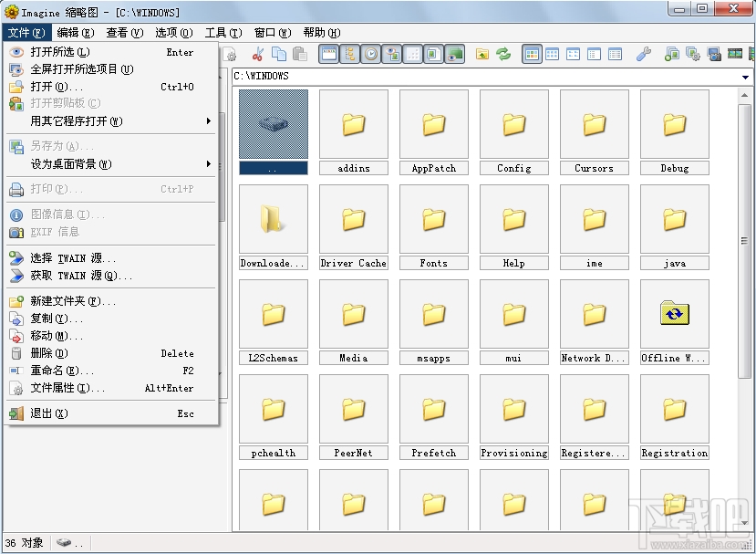Image resolution: width=756 pixels, height=554 pixels.
Task: Toggle the address bar panel button
Action: [329, 54]
